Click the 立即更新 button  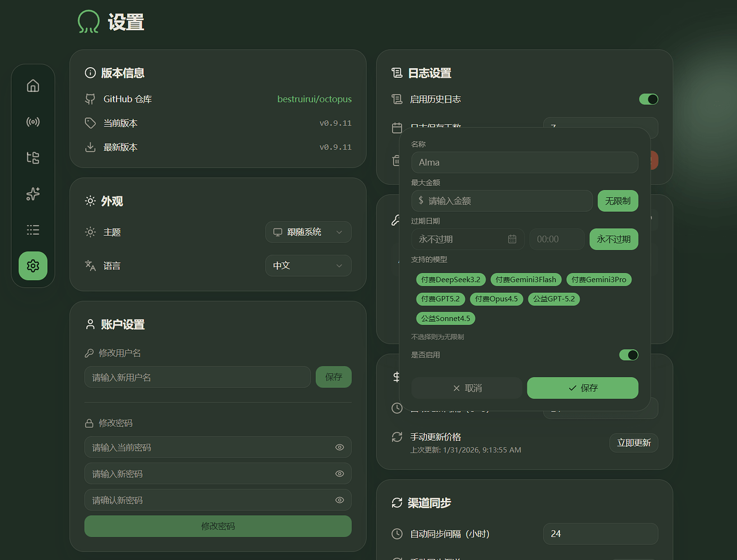click(x=634, y=442)
